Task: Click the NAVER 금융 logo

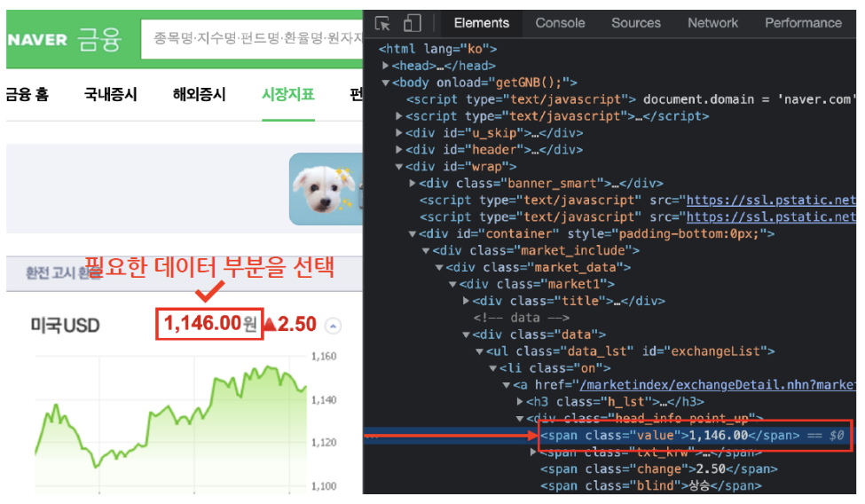Action: (x=65, y=40)
